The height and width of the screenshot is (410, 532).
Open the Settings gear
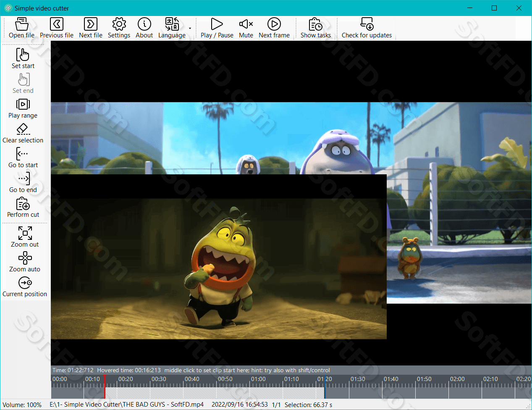(x=119, y=28)
